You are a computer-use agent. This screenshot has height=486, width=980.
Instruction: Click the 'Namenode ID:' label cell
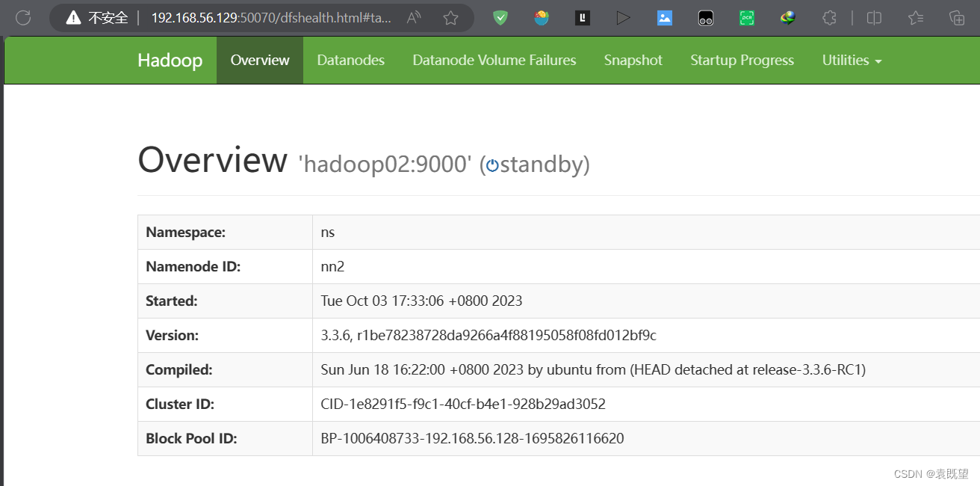click(225, 267)
